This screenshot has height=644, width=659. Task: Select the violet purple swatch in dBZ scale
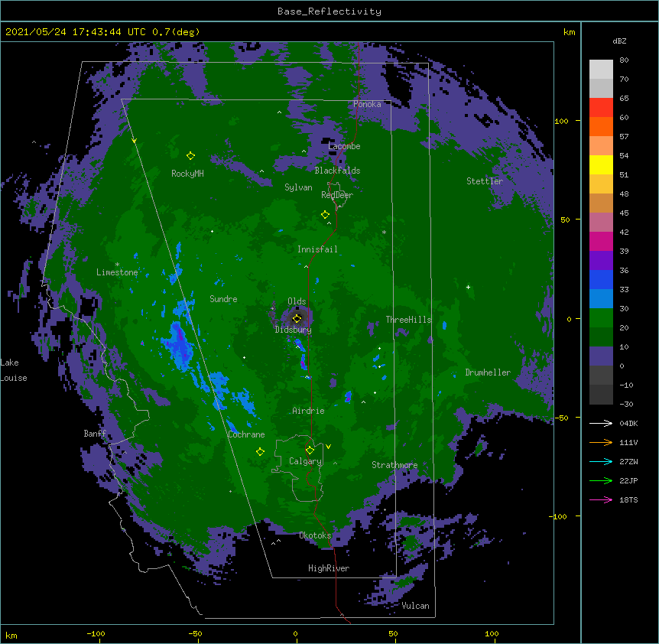(x=601, y=261)
